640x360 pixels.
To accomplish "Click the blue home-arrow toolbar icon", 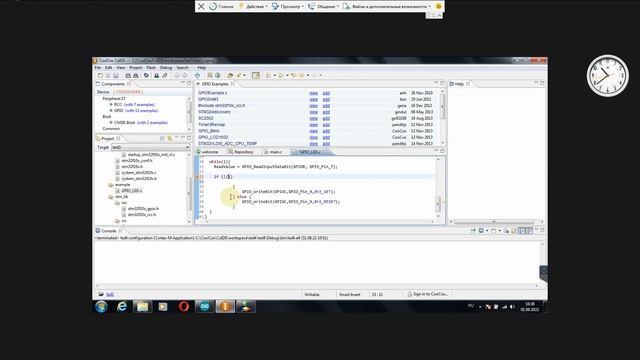I will (197, 76).
